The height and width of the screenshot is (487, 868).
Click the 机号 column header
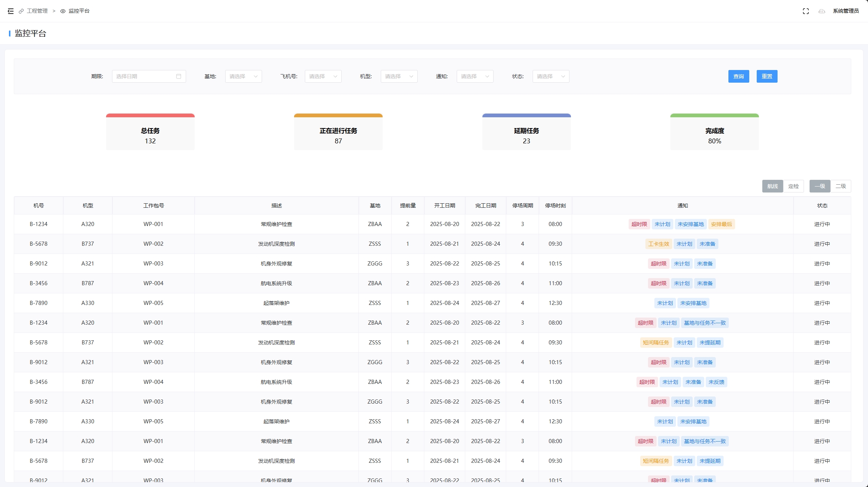(x=39, y=206)
